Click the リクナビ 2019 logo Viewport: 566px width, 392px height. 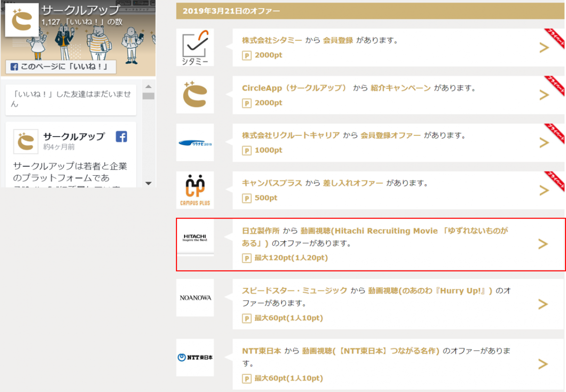(195, 142)
